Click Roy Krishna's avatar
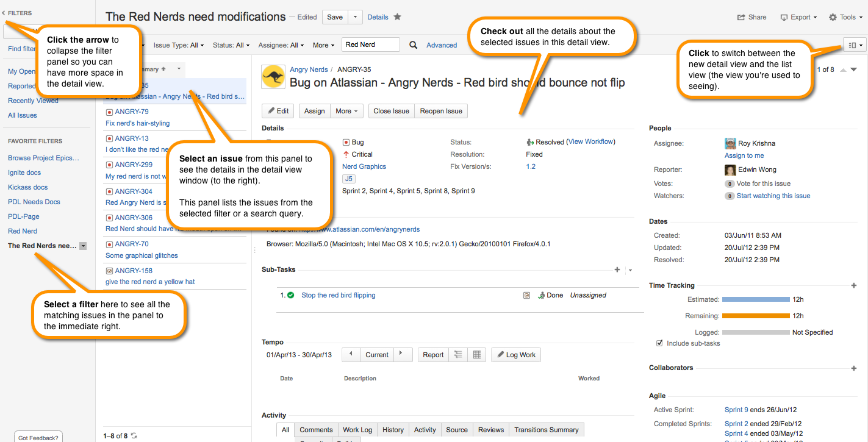 (x=730, y=143)
